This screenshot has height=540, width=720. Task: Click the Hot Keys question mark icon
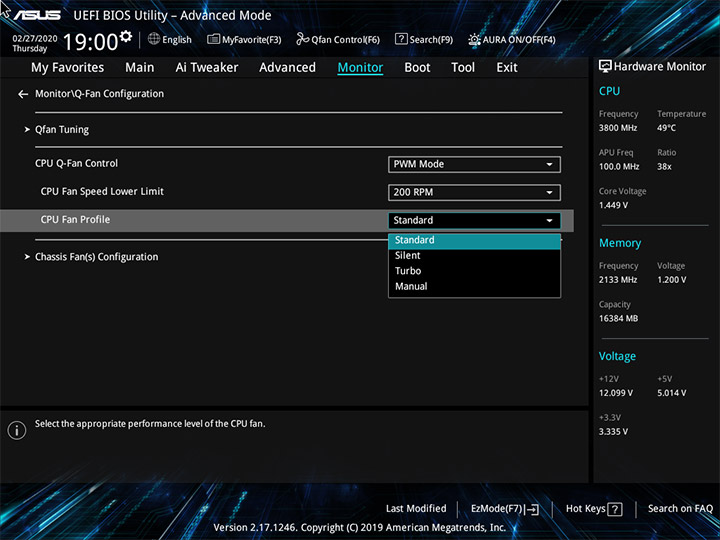pos(615,509)
